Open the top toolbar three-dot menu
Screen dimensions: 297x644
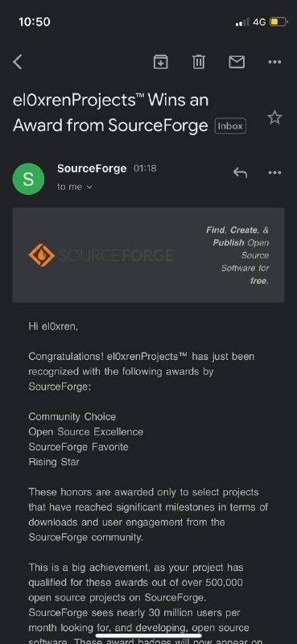274,63
